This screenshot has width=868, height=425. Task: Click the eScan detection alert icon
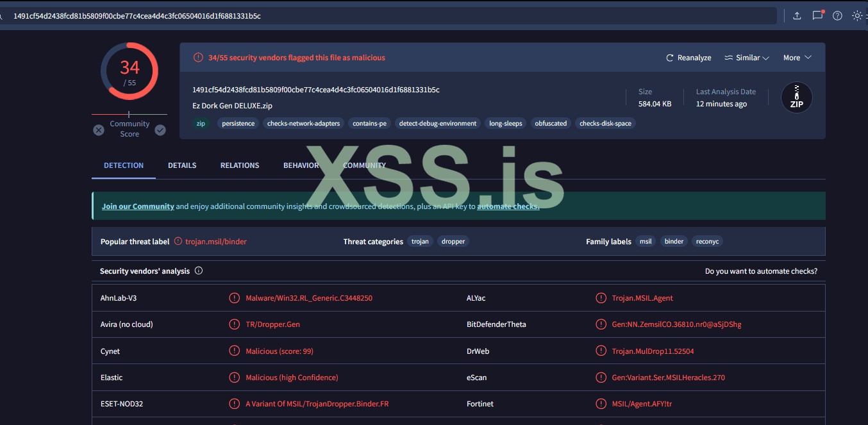click(601, 378)
